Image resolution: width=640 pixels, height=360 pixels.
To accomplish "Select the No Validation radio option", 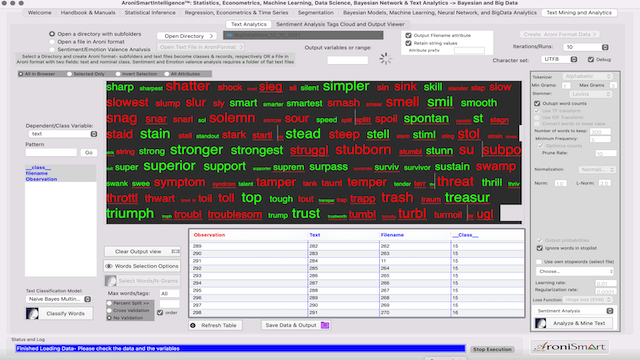I will point(109,318).
